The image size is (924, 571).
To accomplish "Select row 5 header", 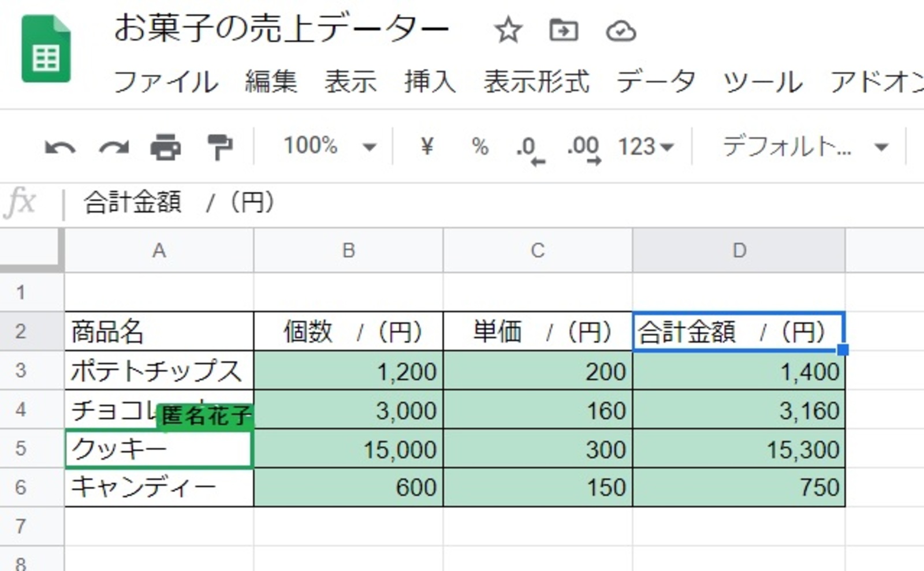I will pos(32,448).
